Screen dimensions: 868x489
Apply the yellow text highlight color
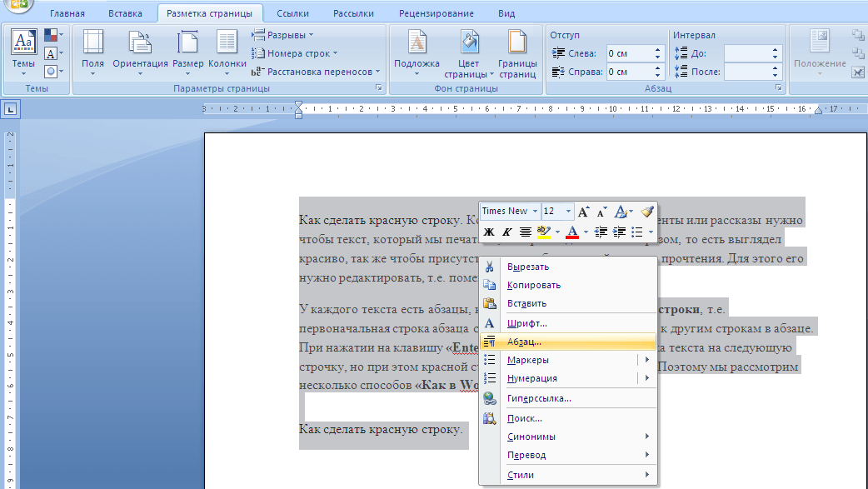pyautogui.click(x=544, y=232)
